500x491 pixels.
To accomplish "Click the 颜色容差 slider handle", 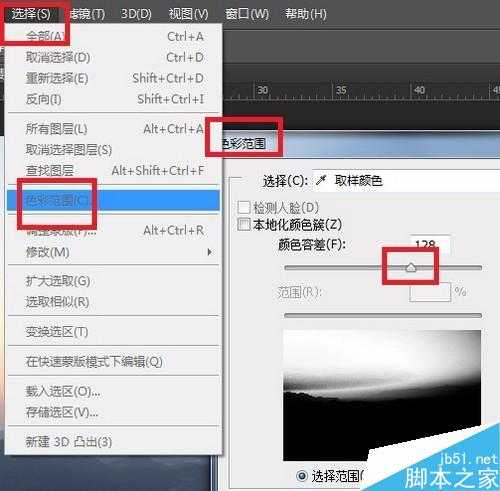I will [x=411, y=268].
